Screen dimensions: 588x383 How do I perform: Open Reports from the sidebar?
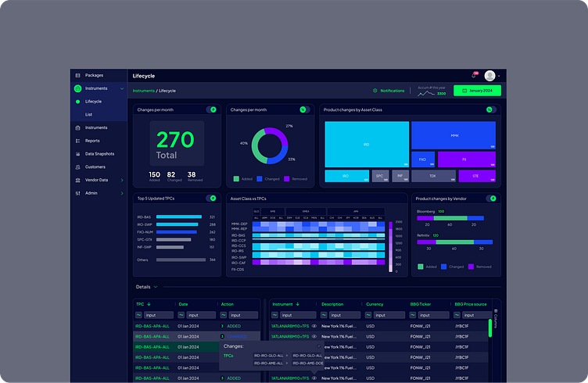tap(92, 141)
